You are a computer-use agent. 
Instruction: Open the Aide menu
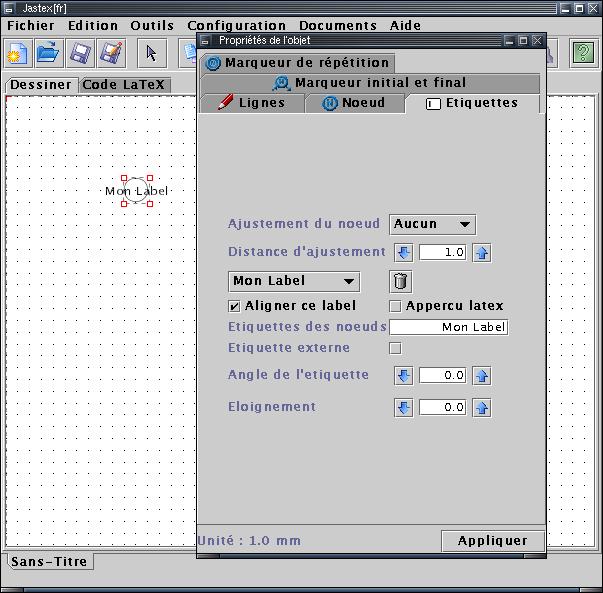405,26
